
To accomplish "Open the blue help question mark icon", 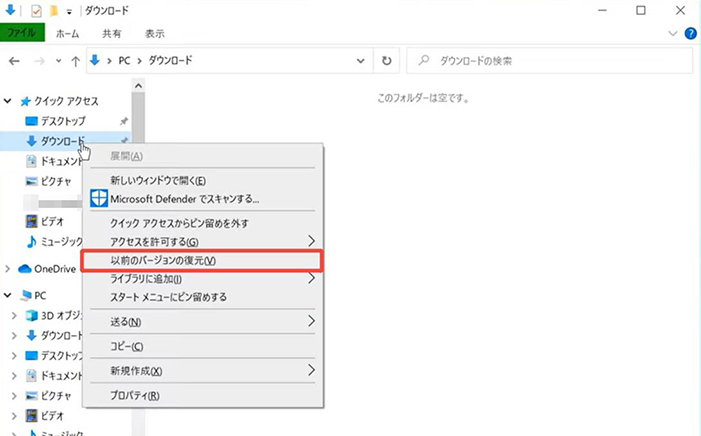I will [691, 34].
